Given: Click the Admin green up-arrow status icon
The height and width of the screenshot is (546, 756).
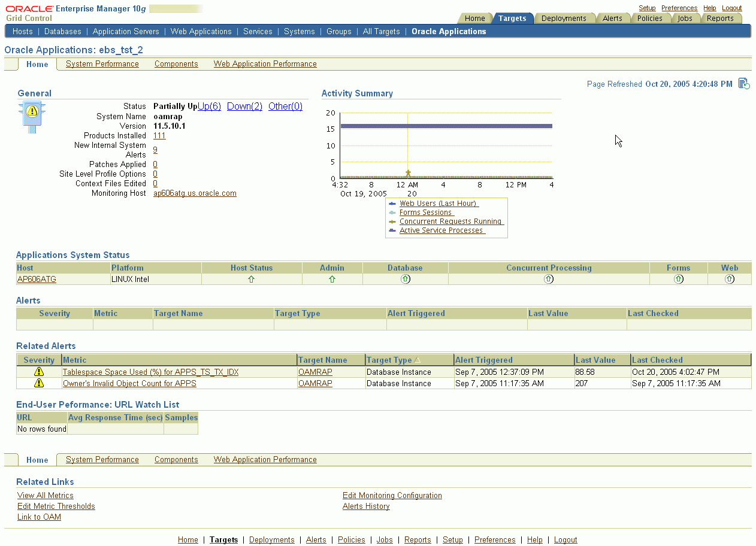Looking at the screenshot, I should point(332,279).
